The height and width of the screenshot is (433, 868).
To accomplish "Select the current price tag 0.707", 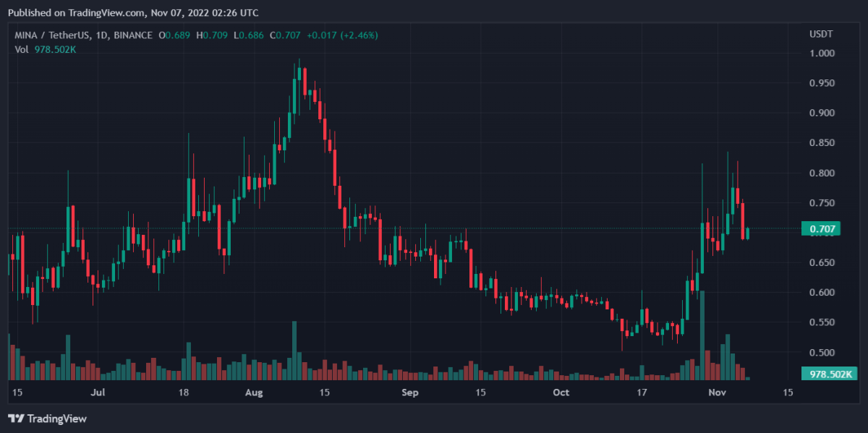I will click(822, 229).
